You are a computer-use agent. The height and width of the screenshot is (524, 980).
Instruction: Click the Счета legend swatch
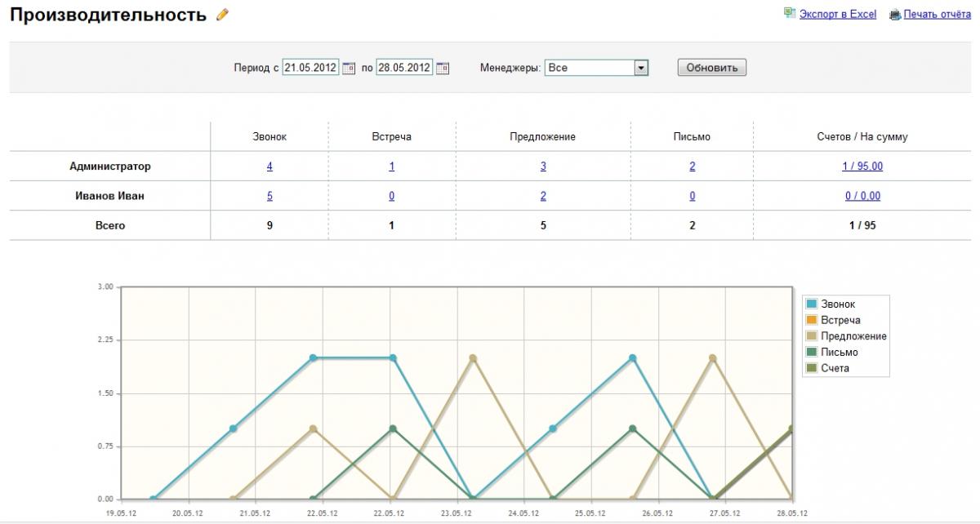pos(813,368)
